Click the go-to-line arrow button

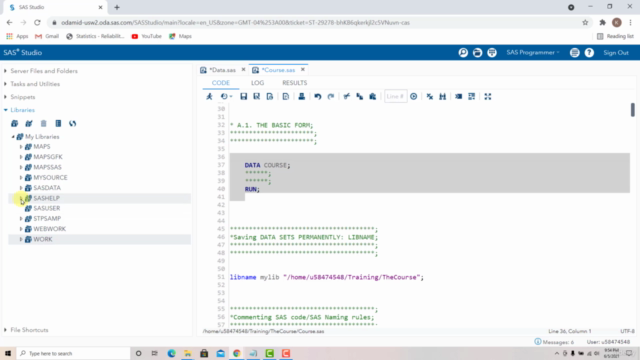[x=413, y=97]
